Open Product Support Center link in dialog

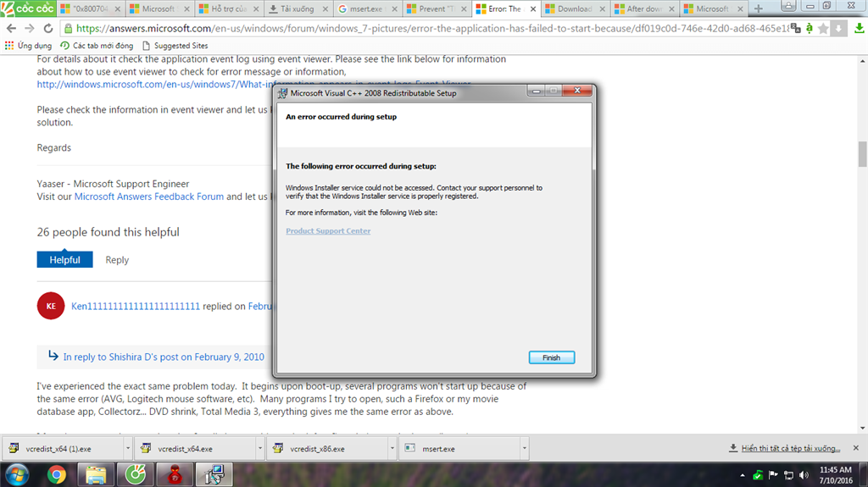tap(328, 230)
